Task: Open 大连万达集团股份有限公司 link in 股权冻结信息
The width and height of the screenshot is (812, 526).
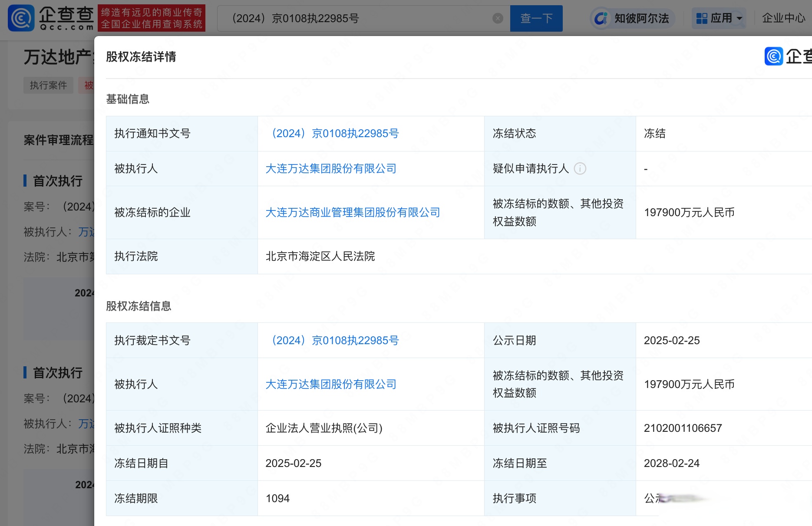Action: [x=331, y=384]
